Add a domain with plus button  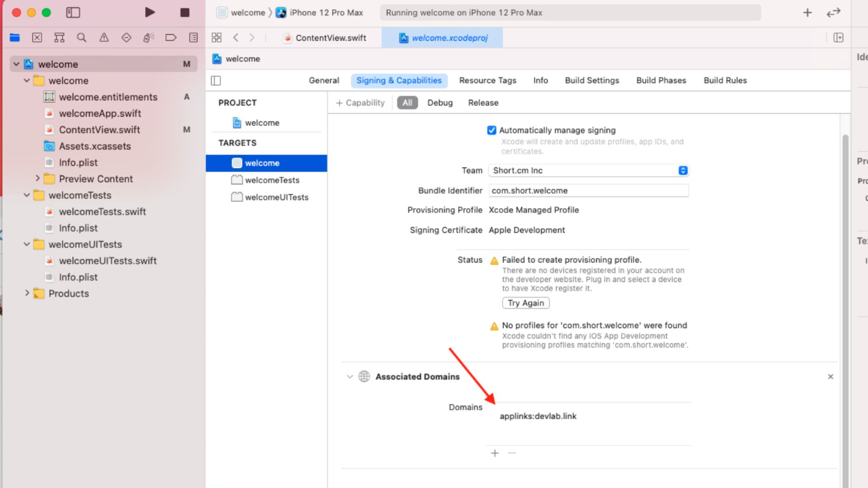(495, 453)
